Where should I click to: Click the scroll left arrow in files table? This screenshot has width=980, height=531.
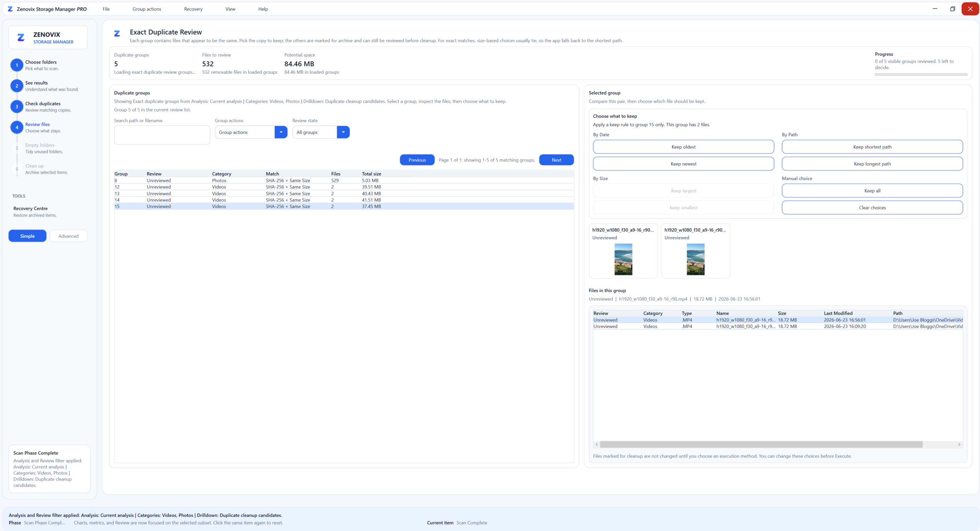tap(596, 444)
